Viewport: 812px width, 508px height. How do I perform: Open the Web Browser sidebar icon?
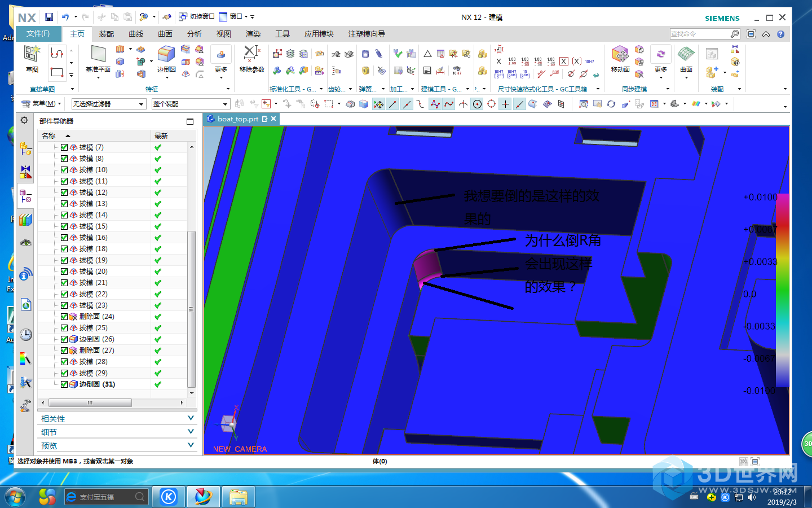25,305
